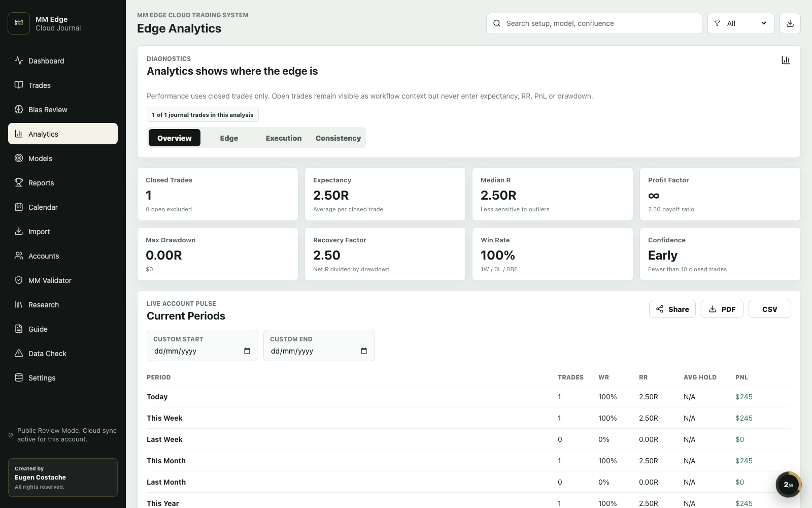The width and height of the screenshot is (812, 508).
Task: Focus the search setup, model, confluence field
Action: 594,23
